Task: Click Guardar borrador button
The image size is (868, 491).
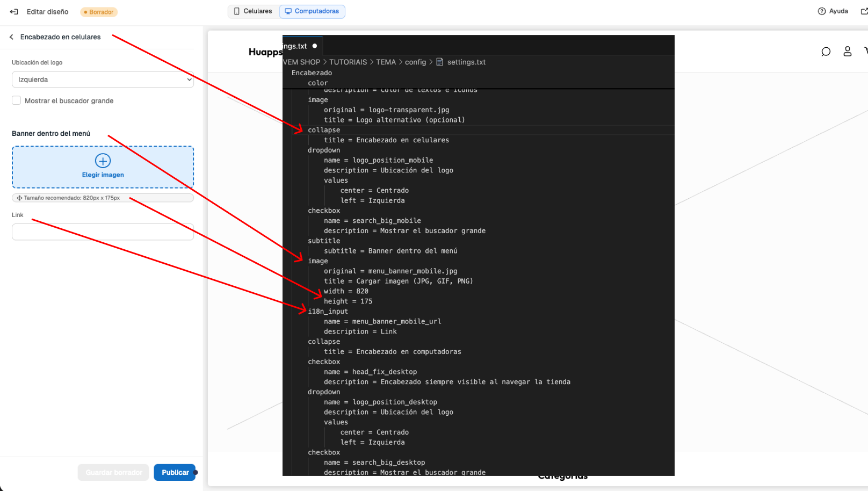Action: (113, 473)
